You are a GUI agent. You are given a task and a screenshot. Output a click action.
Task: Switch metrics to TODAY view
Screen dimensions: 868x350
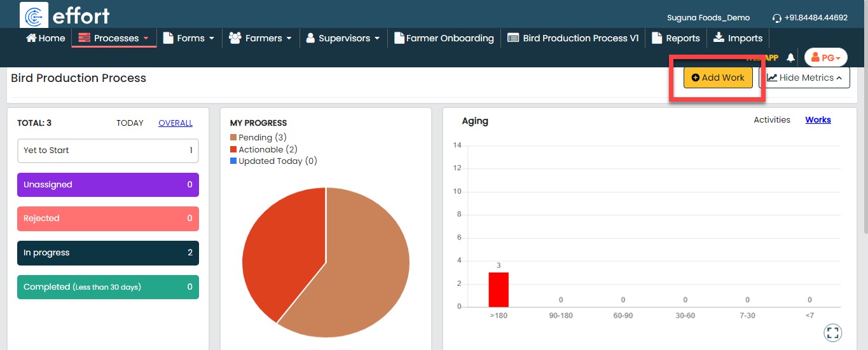(x=130, y=123)
